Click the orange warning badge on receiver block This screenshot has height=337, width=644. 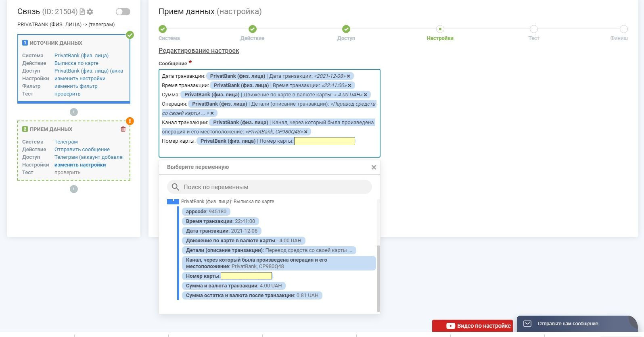(130, 121)
